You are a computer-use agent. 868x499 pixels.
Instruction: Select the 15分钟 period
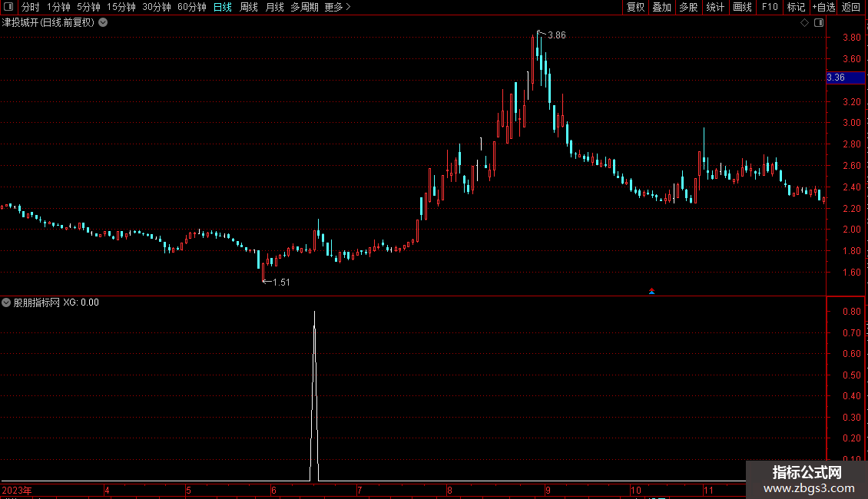coord(121,7)
